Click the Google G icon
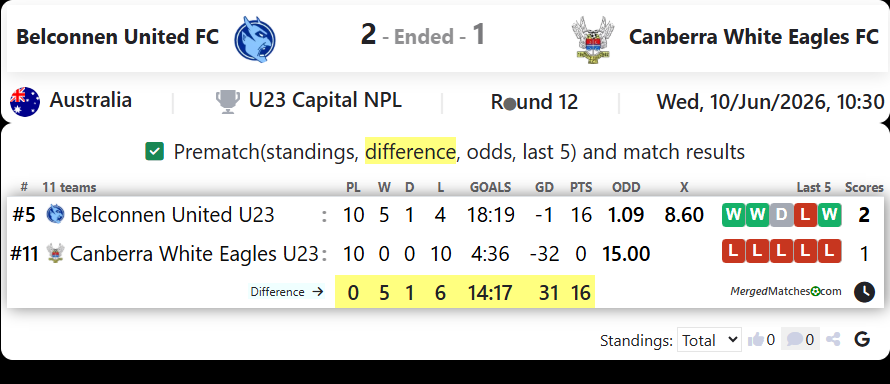 click(862, 340)
